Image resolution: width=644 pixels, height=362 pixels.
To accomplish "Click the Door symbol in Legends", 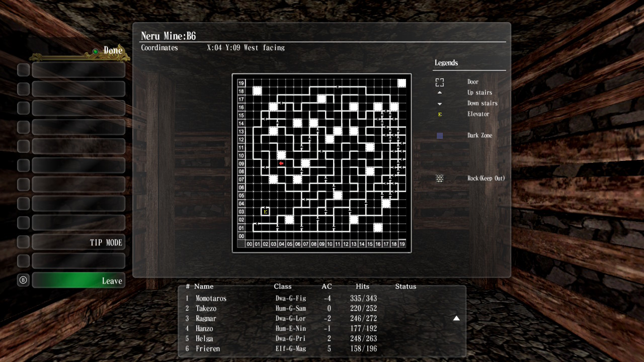I will 439,82.
